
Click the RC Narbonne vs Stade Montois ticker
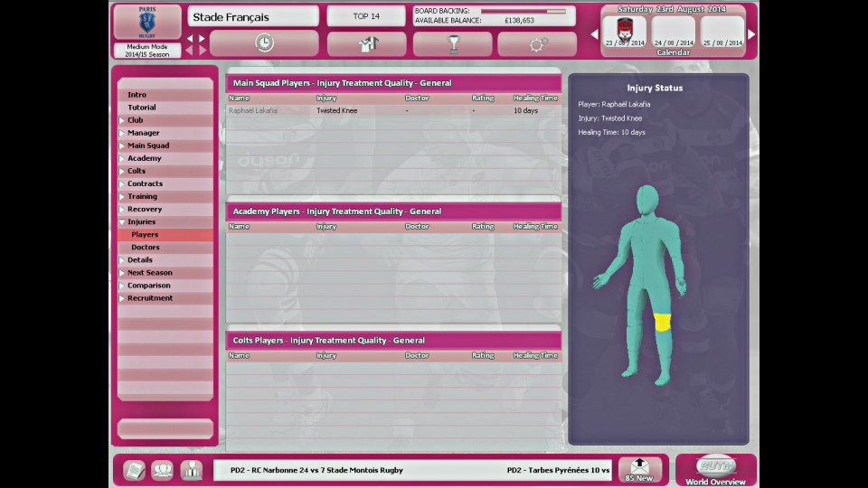click(x=316, y=470)
